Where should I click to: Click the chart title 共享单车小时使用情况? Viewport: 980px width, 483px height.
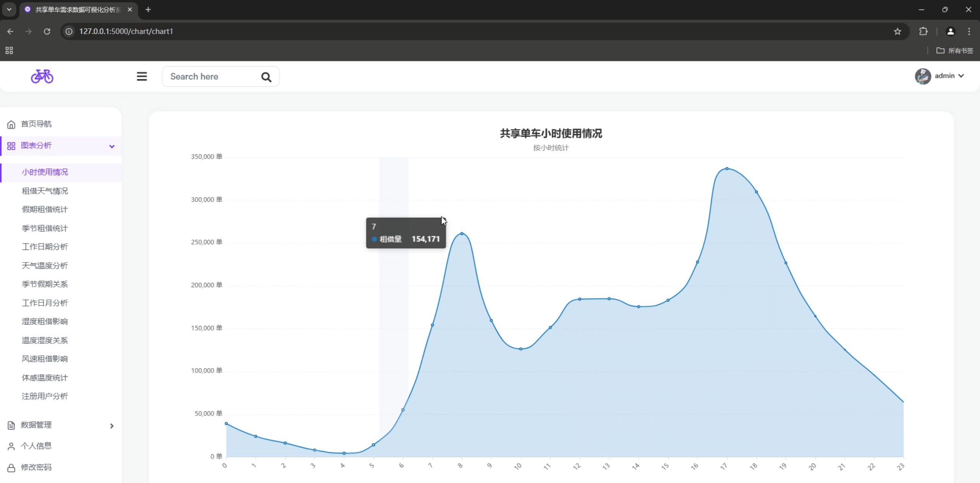pyautogui.click(x=551, y=133)
